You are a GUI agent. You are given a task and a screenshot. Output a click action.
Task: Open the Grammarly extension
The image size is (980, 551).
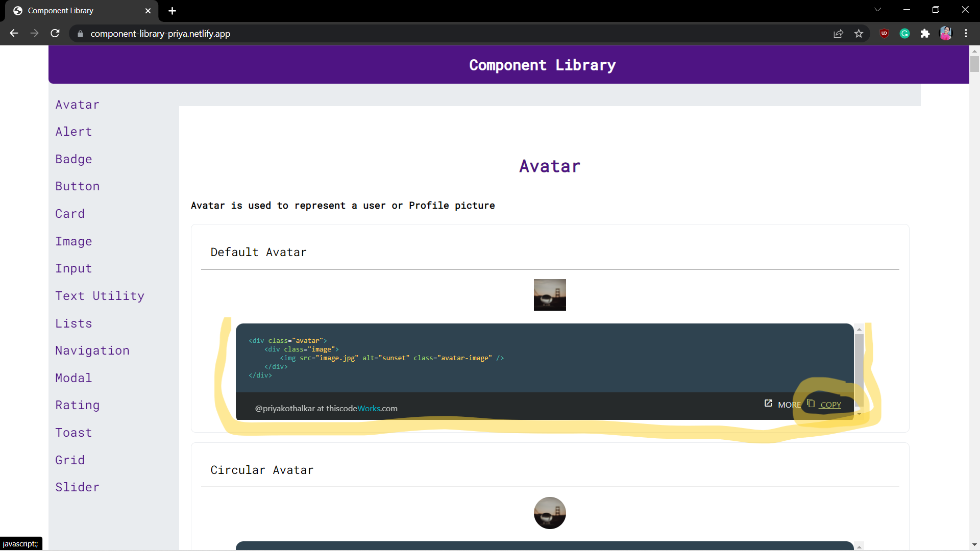click(905, 34)
